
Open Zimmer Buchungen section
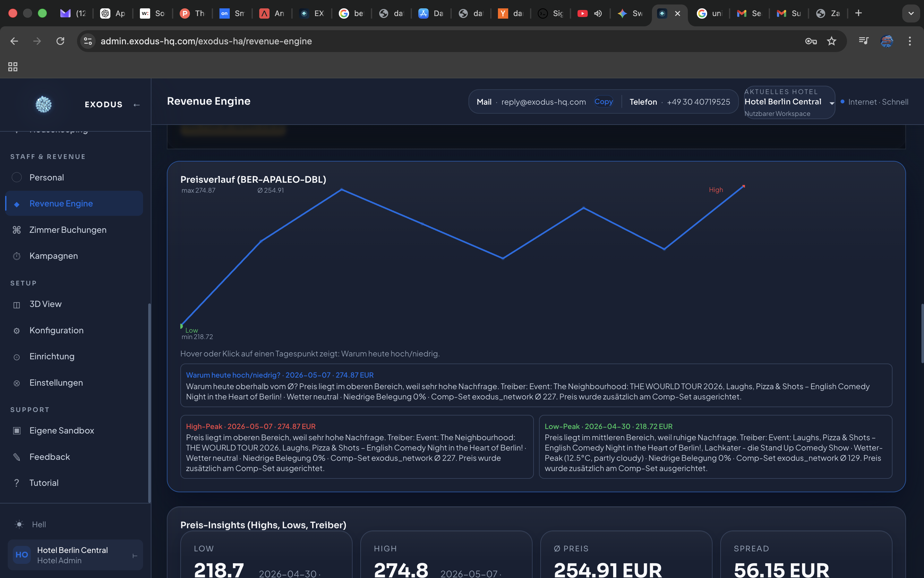point(74,230)
